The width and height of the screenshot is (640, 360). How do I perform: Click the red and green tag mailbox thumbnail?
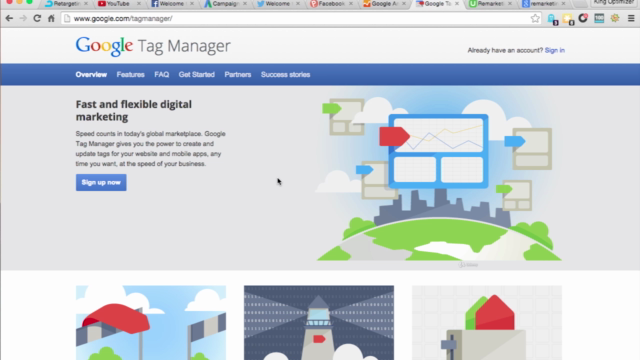pos(487,322)
